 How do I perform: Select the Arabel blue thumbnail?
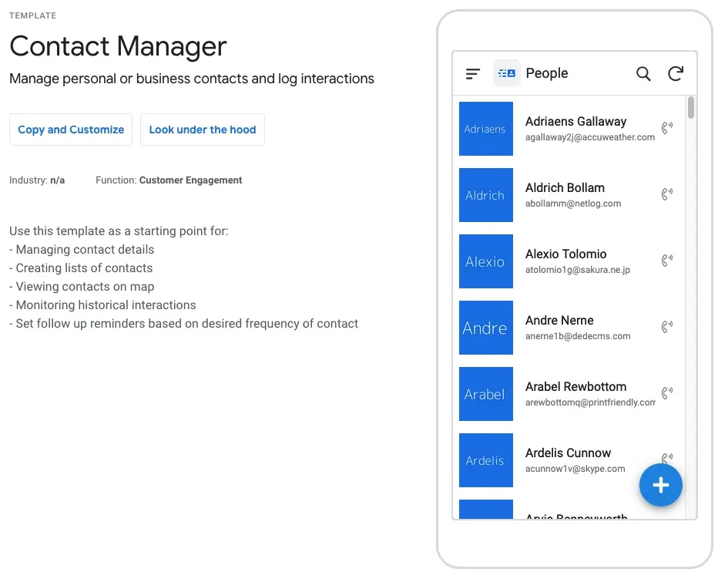pos(485,394)
